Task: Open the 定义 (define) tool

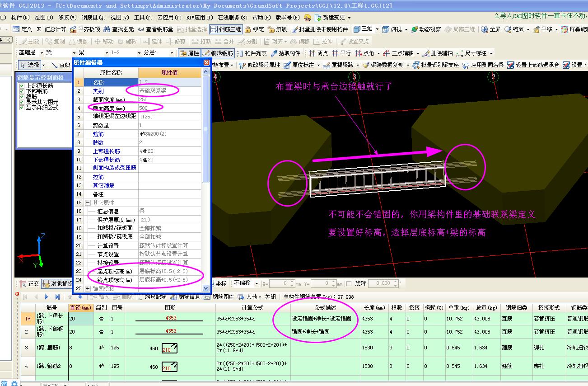Action: [23, 29]
